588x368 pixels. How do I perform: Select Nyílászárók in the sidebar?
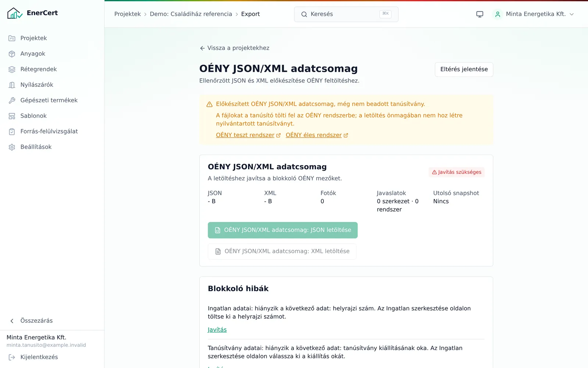(52, 85)
